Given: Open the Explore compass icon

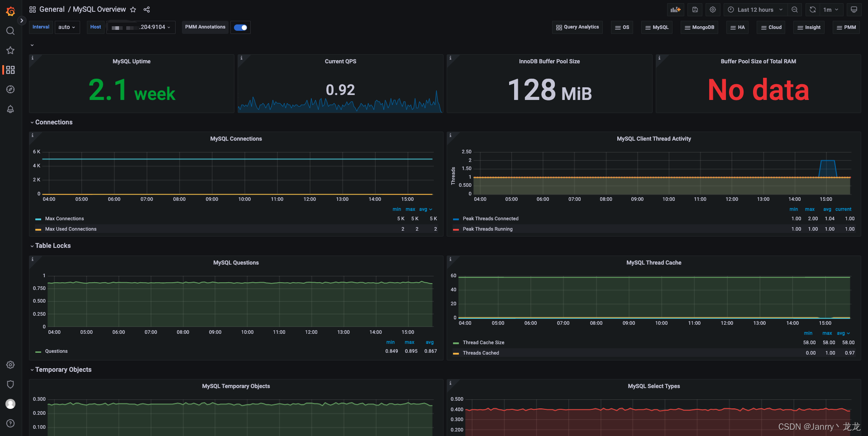Looking at the screenshot, I should tap(10, 89).
